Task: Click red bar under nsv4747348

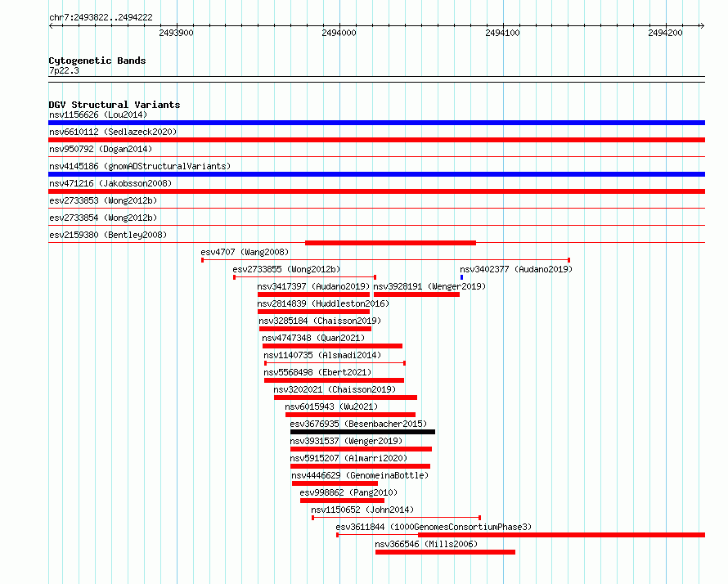Action: [x=332, y=346]
